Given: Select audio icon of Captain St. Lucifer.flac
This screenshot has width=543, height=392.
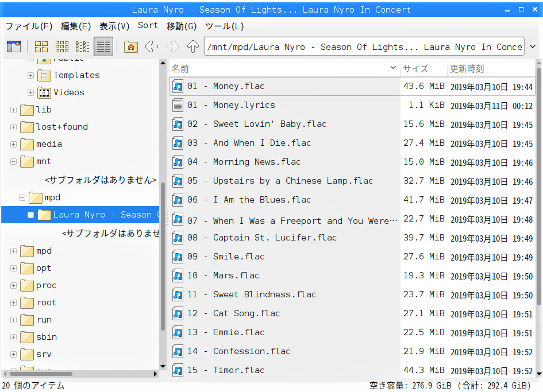Looking at the screenshot, I should (x=178, y=238).
